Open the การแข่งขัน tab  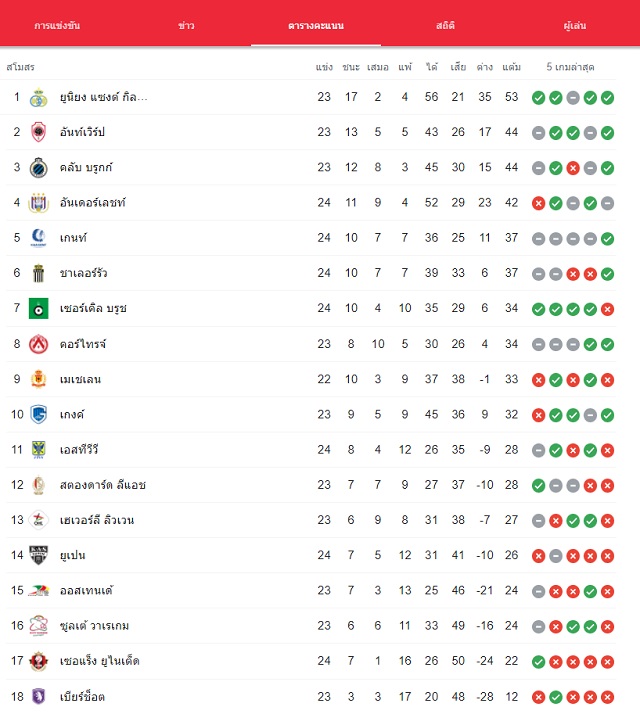[57, 26]
